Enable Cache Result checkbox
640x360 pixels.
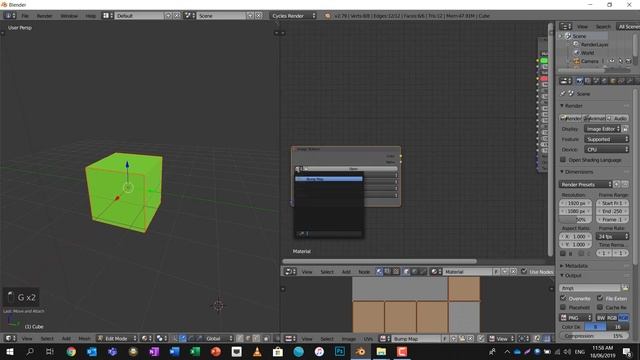[600, 307]
